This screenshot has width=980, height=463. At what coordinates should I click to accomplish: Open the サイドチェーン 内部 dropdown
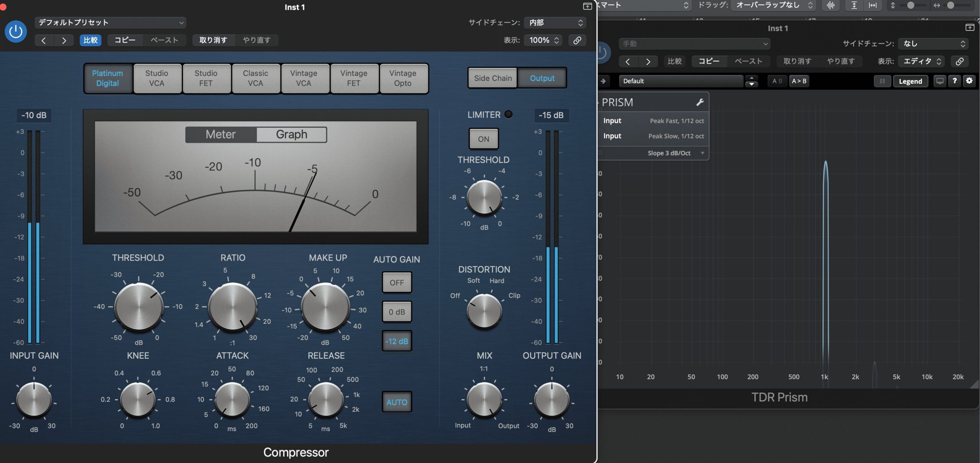click(x=555, y=23)
